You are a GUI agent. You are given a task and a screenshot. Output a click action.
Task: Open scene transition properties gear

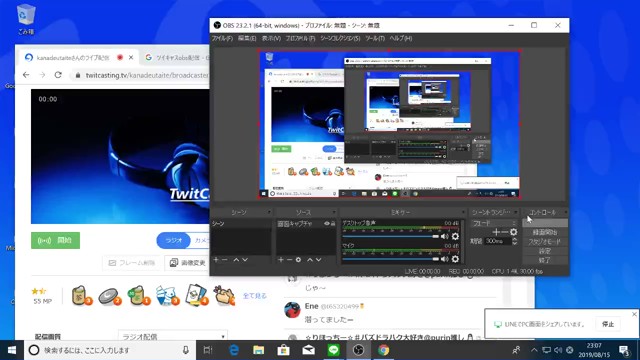(513, 232)
